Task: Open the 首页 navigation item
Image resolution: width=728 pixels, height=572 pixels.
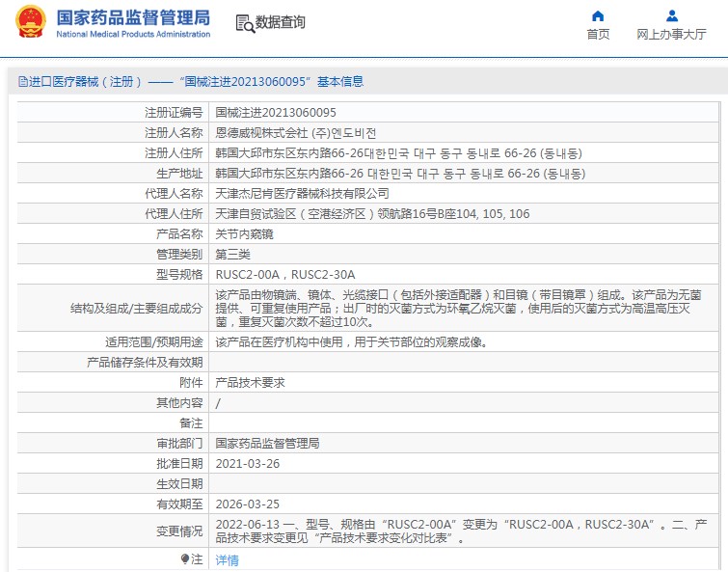Action: 598,34
